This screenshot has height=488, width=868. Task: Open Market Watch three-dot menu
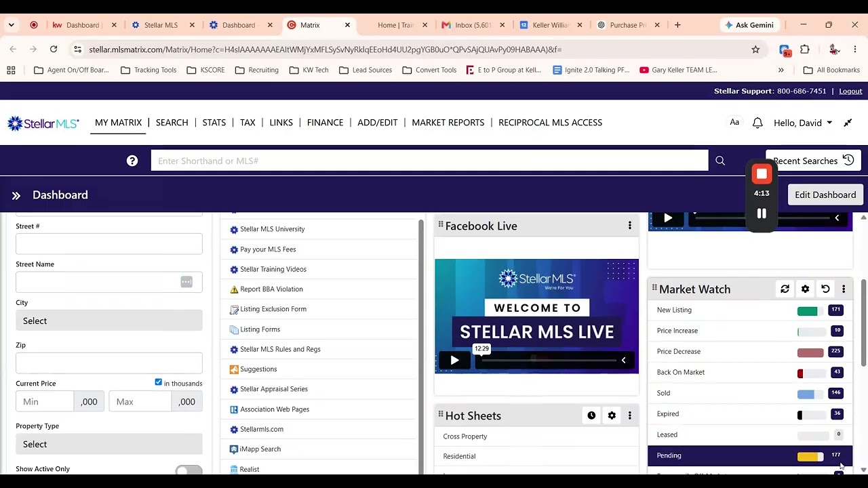click(844, 289)
